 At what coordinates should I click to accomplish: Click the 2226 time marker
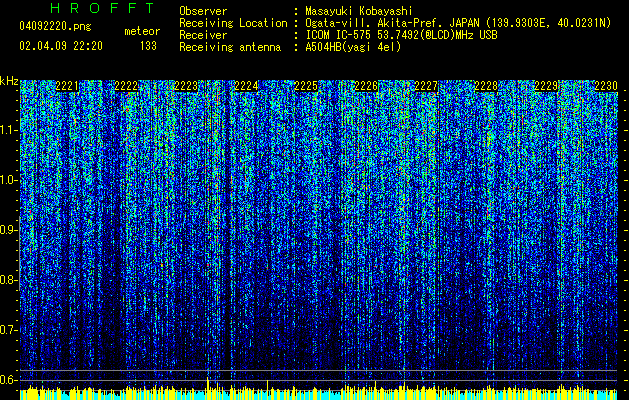pos(366,86)
